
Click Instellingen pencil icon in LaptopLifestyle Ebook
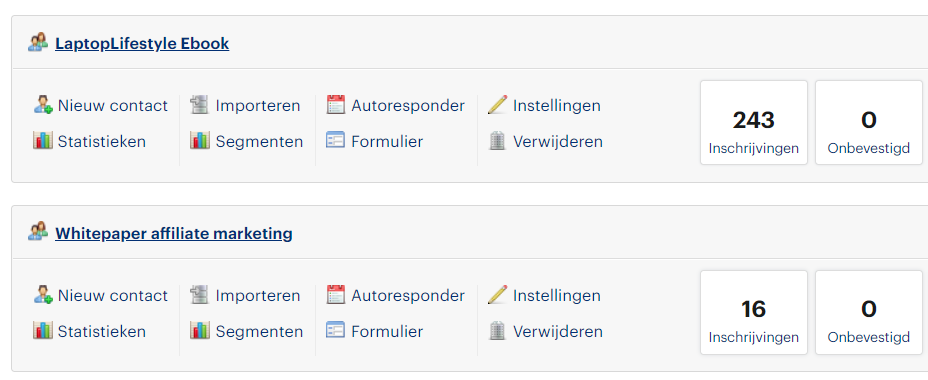(497, 105)
